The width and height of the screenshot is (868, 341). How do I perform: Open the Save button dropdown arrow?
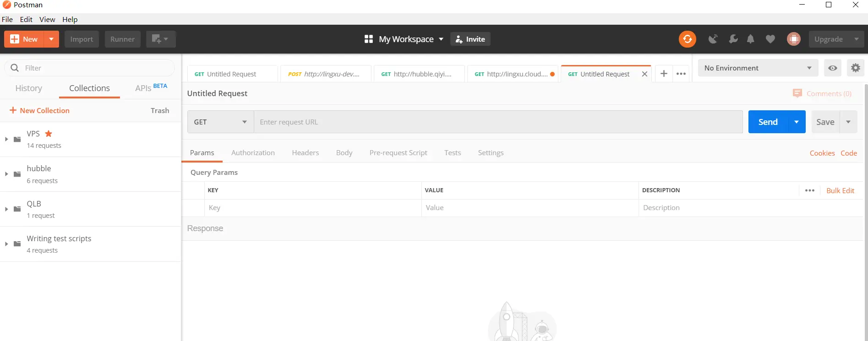pos(848,122)
